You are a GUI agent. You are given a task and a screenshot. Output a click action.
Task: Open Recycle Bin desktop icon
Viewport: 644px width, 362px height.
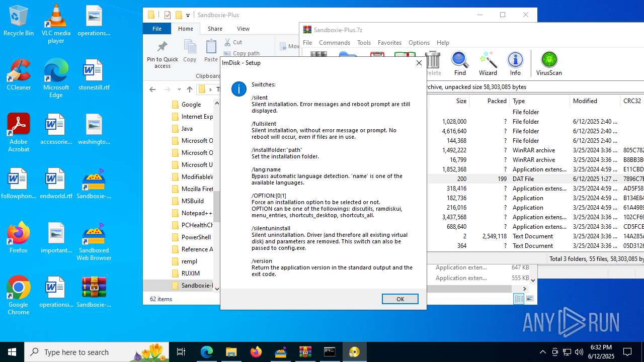(19, 21)
